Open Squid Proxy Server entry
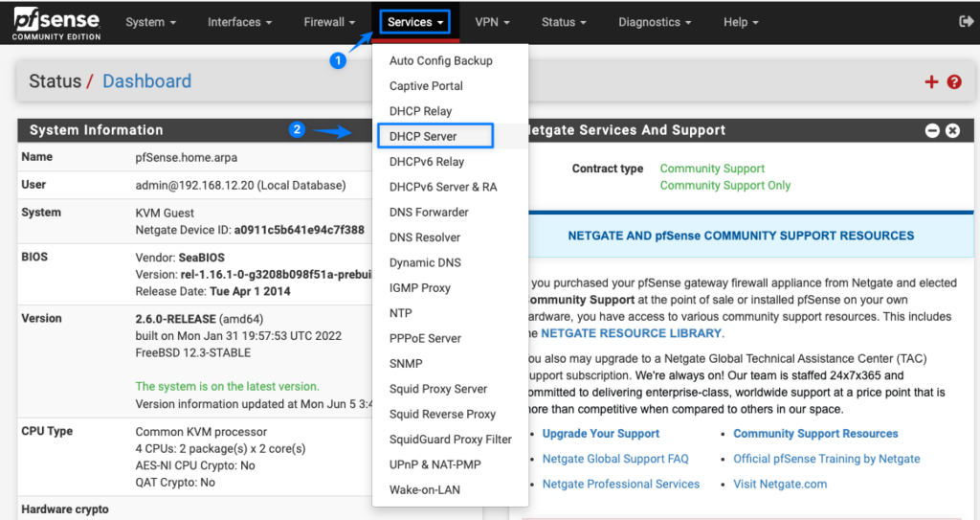980x520 pixels. (450, 389)
